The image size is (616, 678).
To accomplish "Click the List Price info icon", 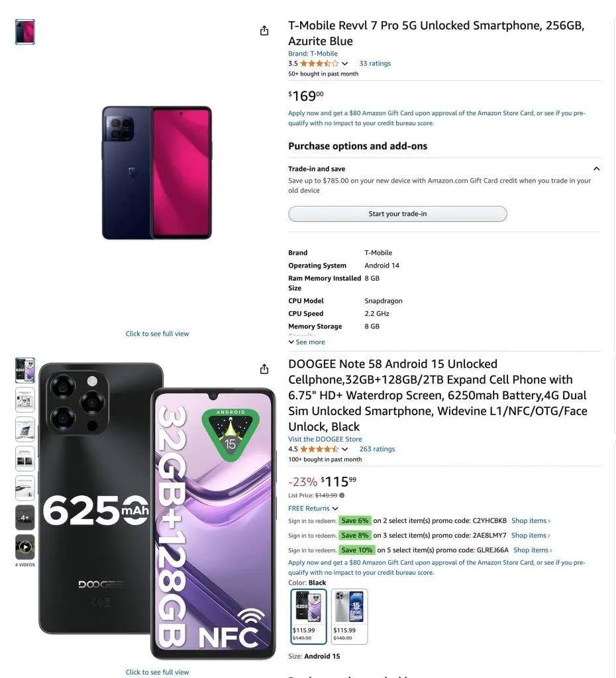I will coord(342,495).
